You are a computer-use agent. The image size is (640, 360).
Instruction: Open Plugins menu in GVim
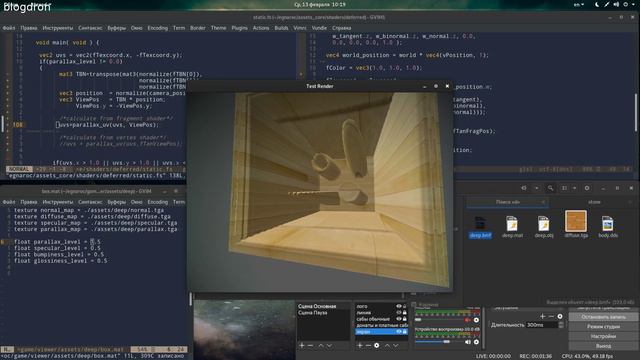[239, 28]
